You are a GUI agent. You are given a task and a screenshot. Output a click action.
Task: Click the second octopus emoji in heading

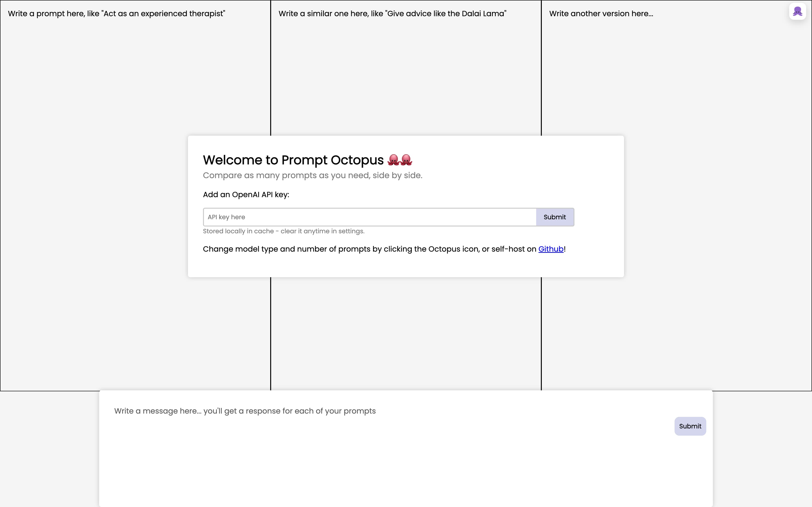point(406,160)
